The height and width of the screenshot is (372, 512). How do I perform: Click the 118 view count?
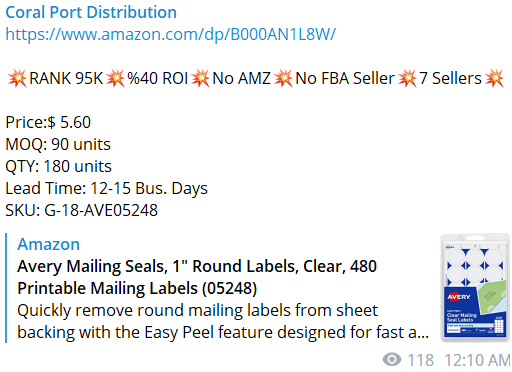(421, 360)
